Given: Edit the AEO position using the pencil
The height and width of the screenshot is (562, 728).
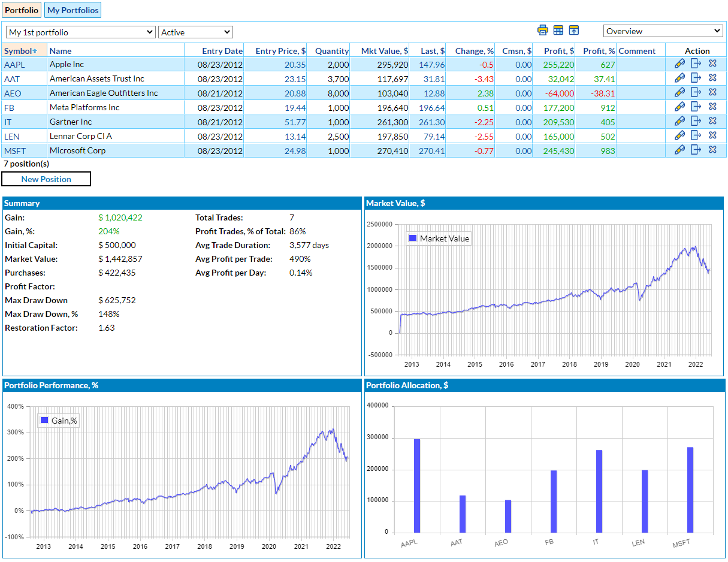Looking at the screenshot, I should point(679,92).
